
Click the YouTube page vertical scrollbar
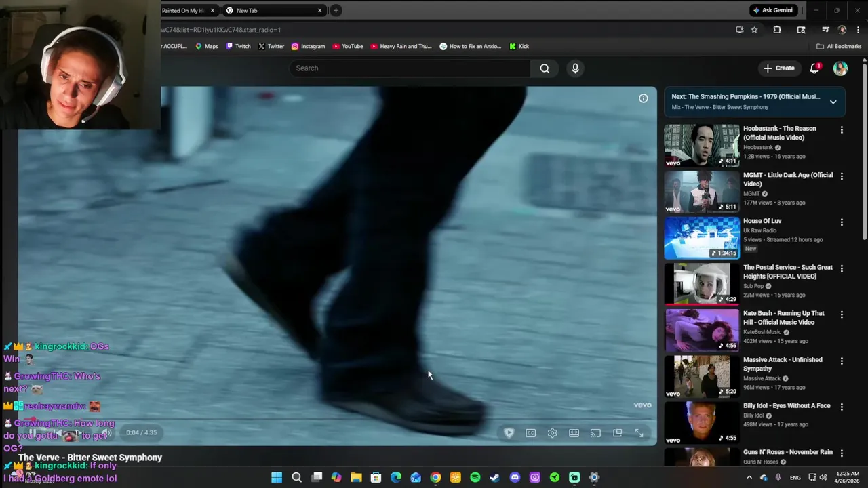(x=865, y=152)
